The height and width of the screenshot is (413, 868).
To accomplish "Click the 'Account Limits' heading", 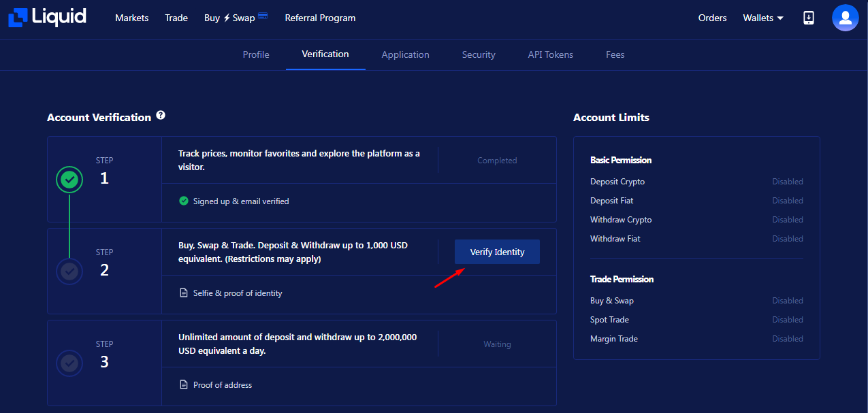I will tap(611, 117).
